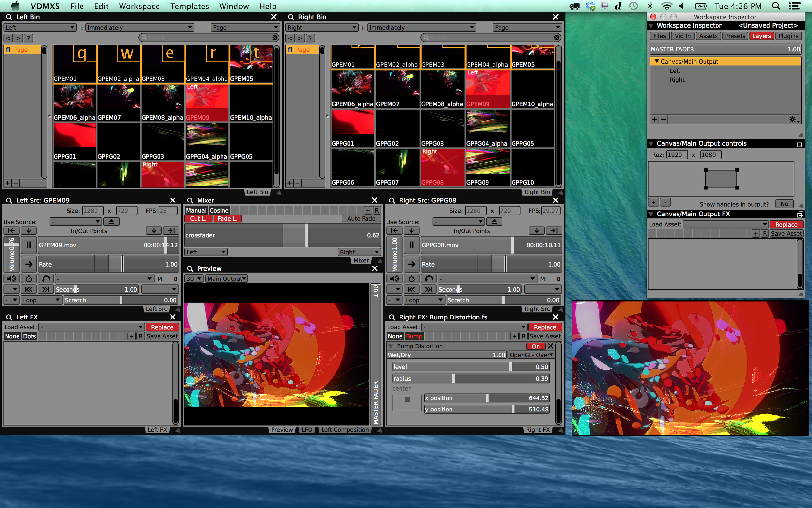
Task: Open Spotlight search in menu bar
Action: [776, 6]
